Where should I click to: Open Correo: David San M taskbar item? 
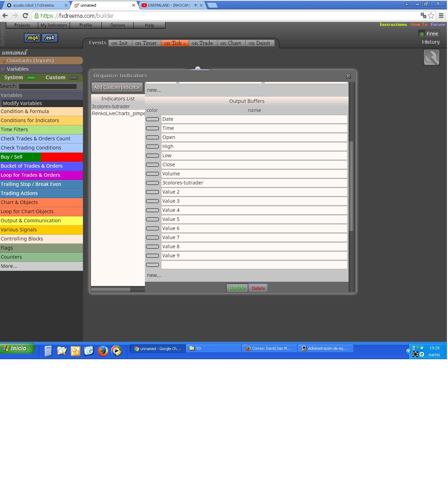pos(269,348)
